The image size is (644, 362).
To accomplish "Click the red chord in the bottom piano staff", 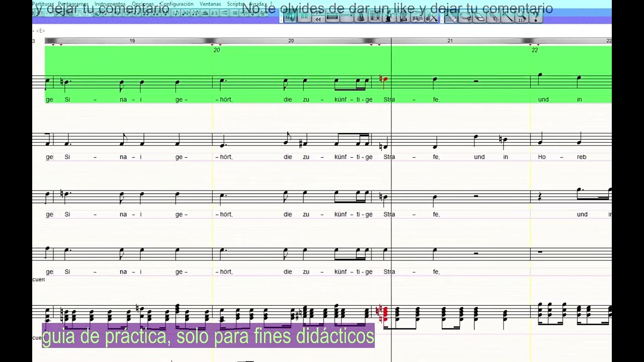I will click(384, 315).
